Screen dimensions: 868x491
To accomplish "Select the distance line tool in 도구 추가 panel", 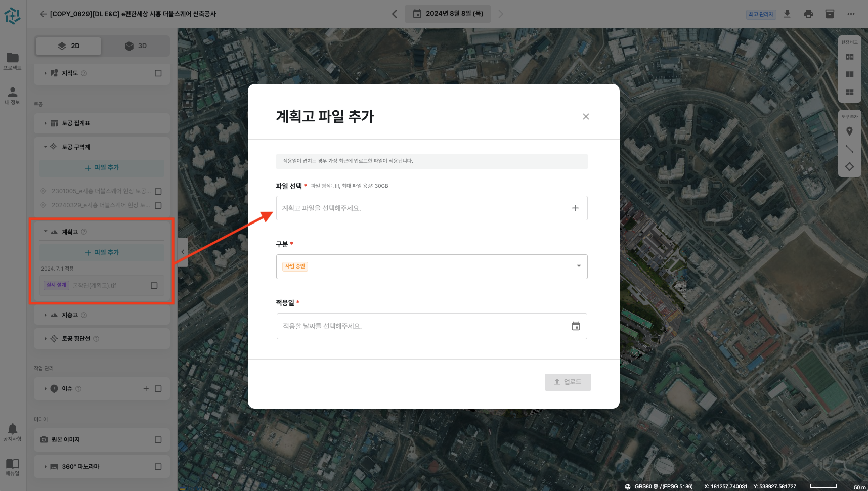I will point(849,149).
